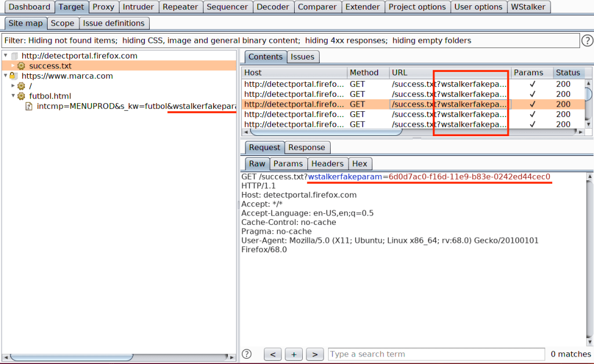Expand the "/" folder under marca.com

tap(13, 86)
